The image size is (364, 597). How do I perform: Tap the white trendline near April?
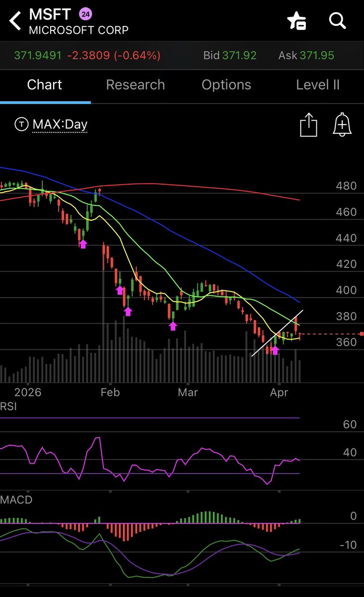click(x=277, y=333)
